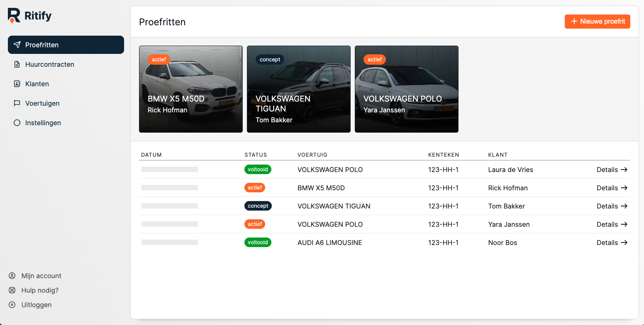This screenshot has height=325, width=644.
Task: Open the Volkswagen Tiguan card
Action: pos(299,89)
